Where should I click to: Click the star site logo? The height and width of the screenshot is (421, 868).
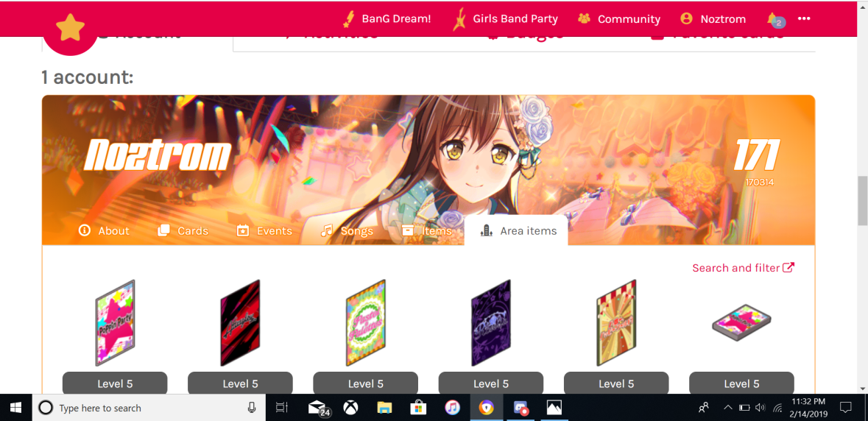[x=70, y=29]
